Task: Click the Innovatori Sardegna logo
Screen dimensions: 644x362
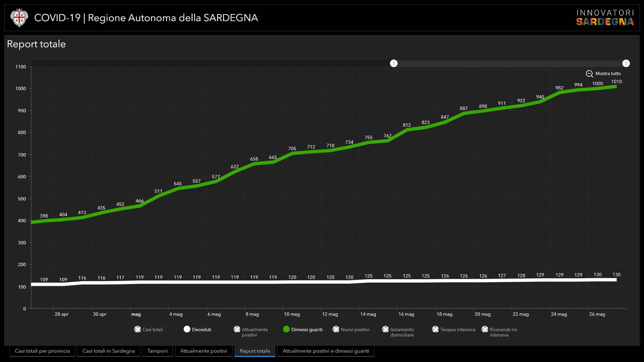Action: tap(605, 18)
